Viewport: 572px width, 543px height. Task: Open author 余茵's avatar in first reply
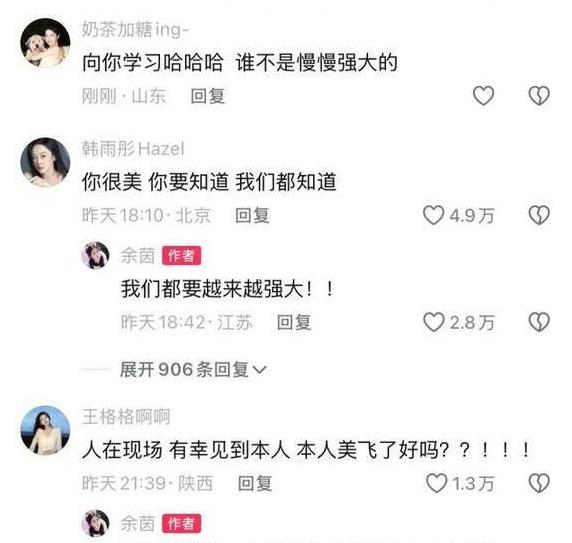tap(95, 255)
